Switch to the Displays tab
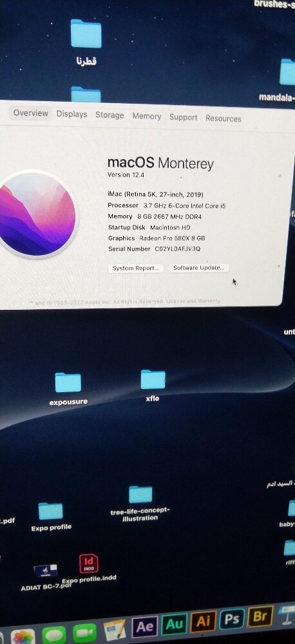Image resolution: width=295 pixels, height=644 pixels. [72, 114]
